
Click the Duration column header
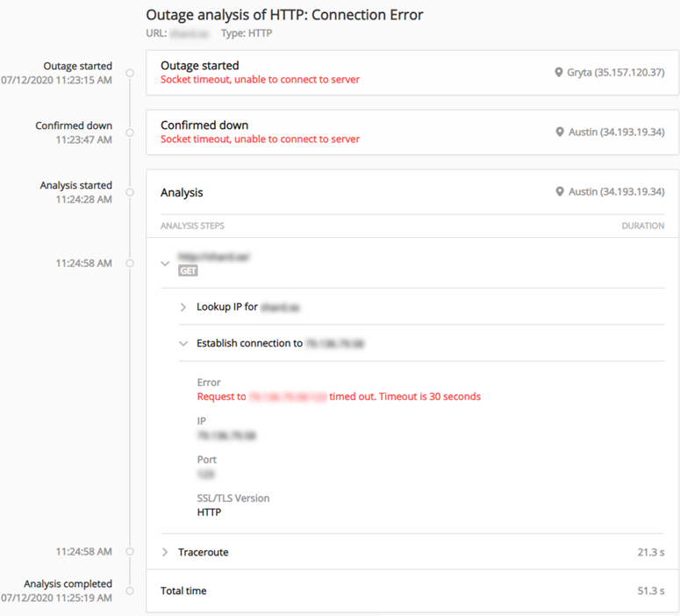[642, 226]
